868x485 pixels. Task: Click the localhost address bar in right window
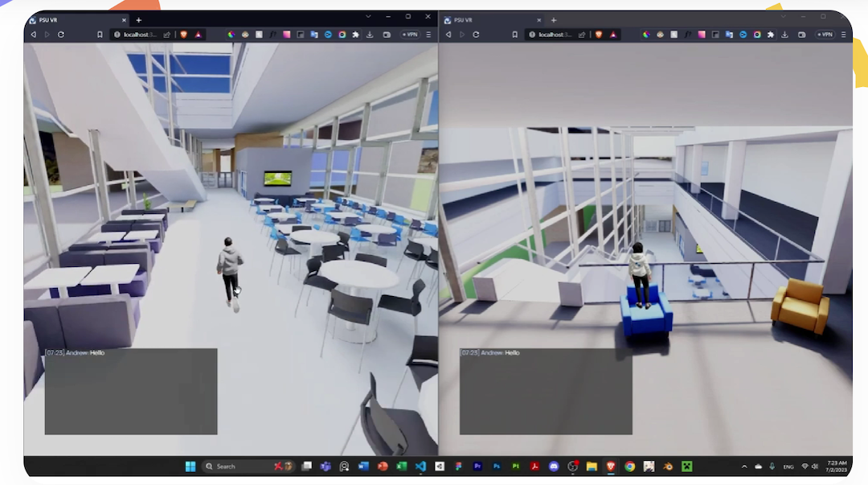pyautogui.click(x=555, y=35)
